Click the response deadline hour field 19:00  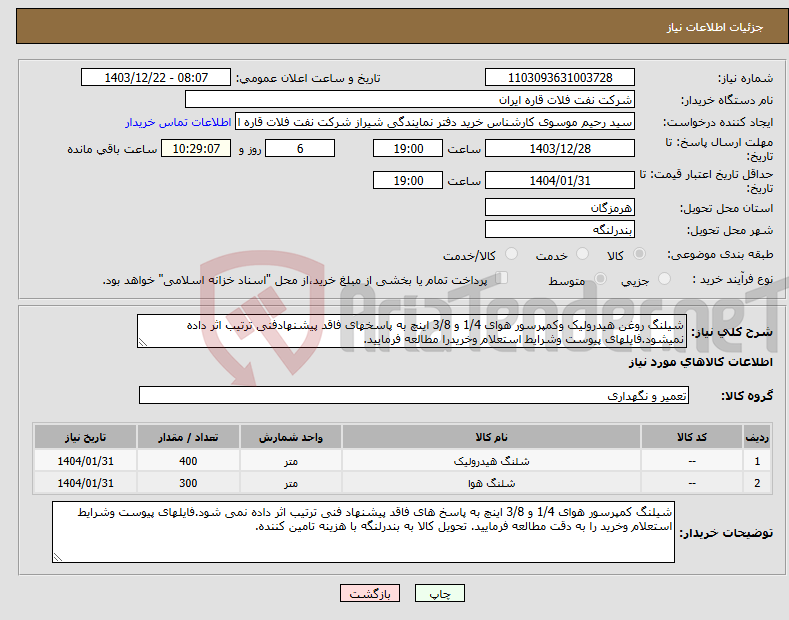(x=408, y=148)
